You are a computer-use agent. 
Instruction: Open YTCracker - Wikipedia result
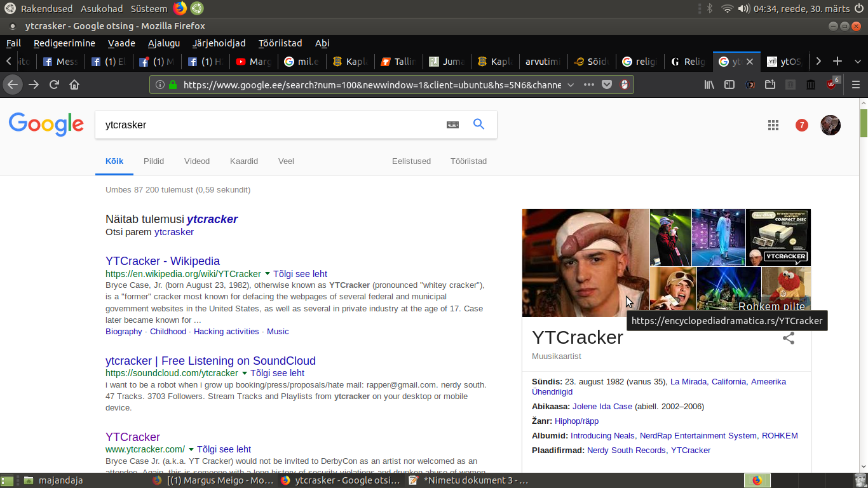pyautogui.click(x=163, y=261)
